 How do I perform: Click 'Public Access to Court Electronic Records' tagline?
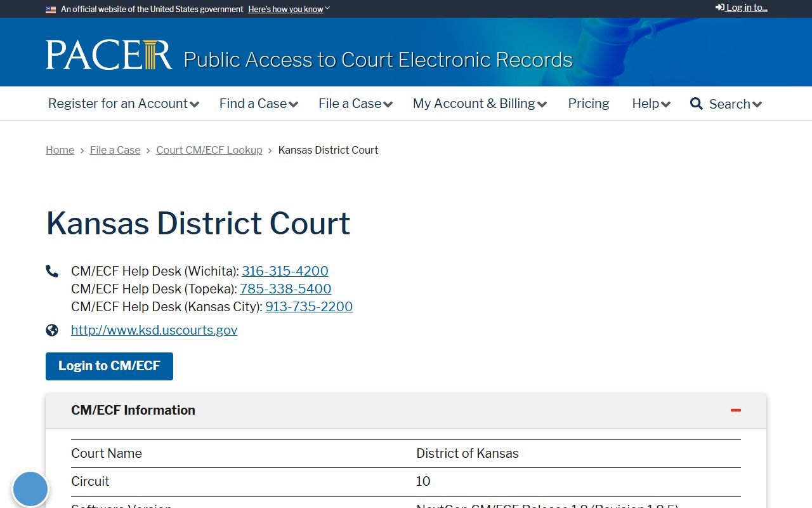point(378,60)
